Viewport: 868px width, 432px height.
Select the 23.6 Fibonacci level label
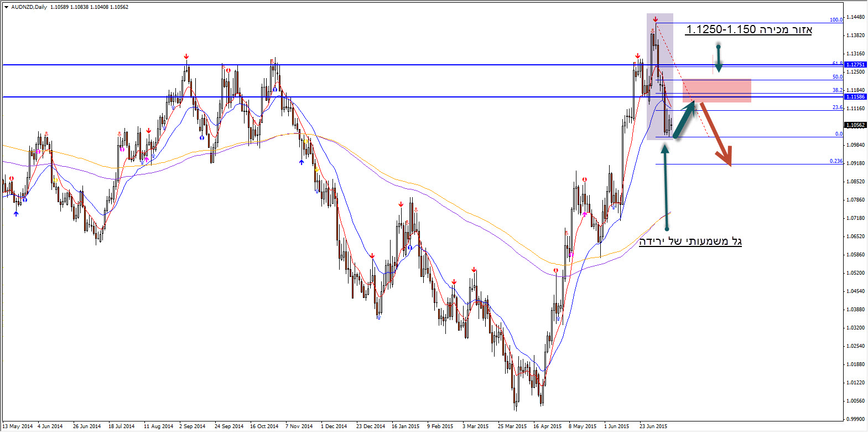point(837,107)
